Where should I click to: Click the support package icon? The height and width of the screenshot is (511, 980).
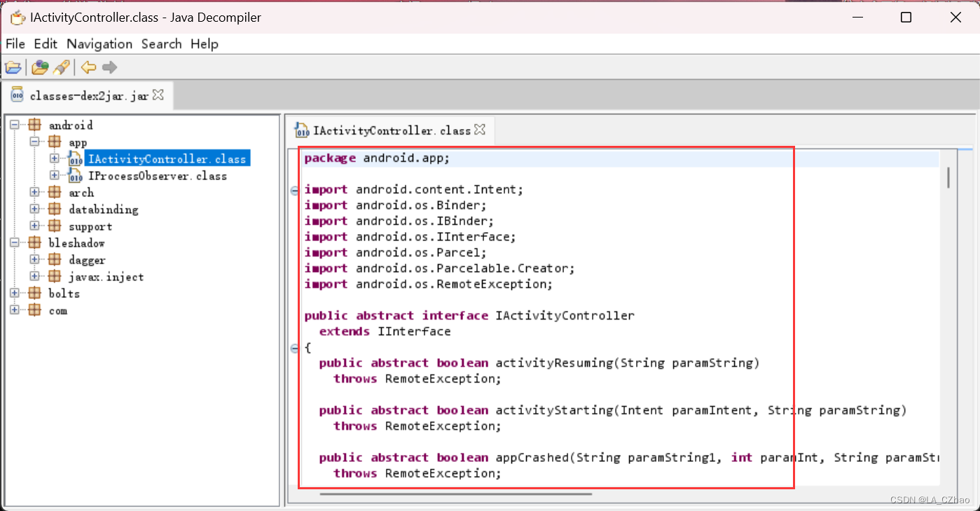pyautogui.click(x=55, y=226)
